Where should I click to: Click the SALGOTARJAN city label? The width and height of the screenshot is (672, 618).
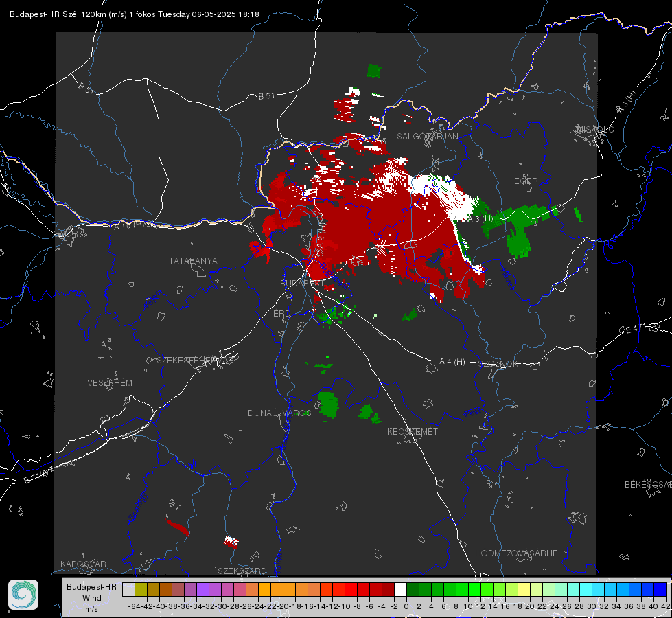(427, 137)
